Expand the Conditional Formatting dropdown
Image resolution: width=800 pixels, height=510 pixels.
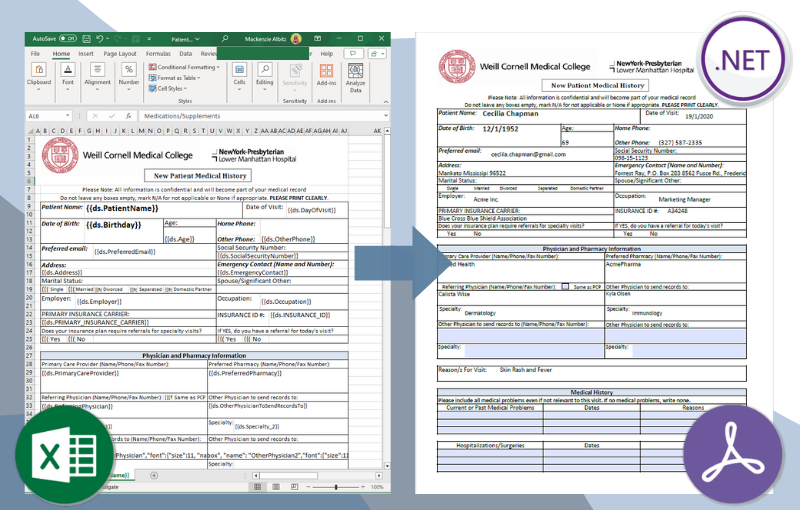click(x=218, y=67)
